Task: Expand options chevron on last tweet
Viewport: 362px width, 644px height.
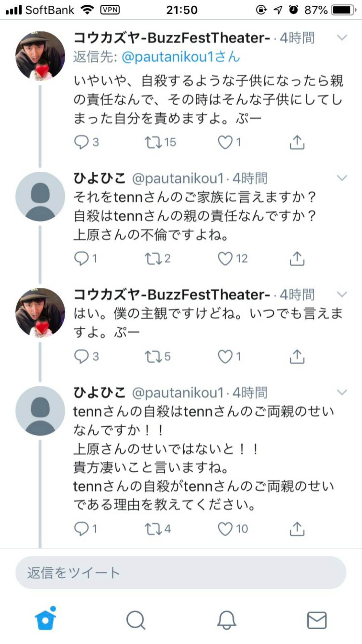Action: pos(342,392)
